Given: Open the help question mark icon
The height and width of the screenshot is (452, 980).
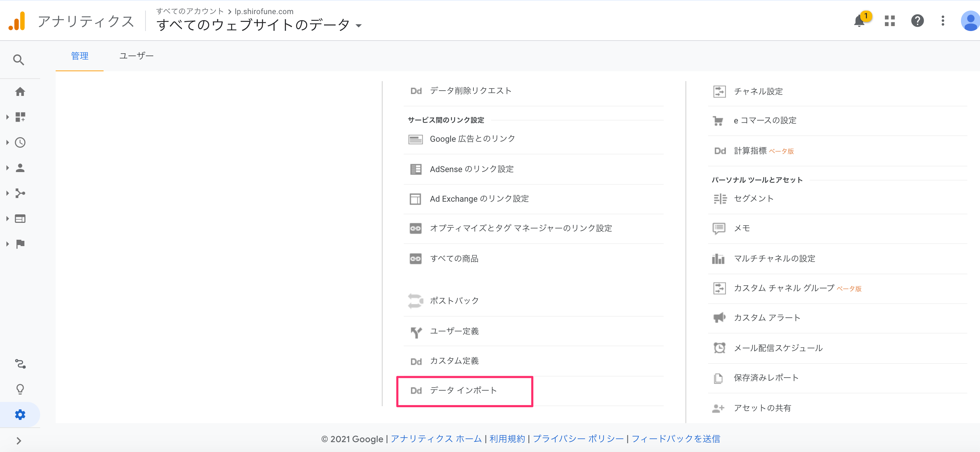Looking at the screenshot, I should coord(917,20).
